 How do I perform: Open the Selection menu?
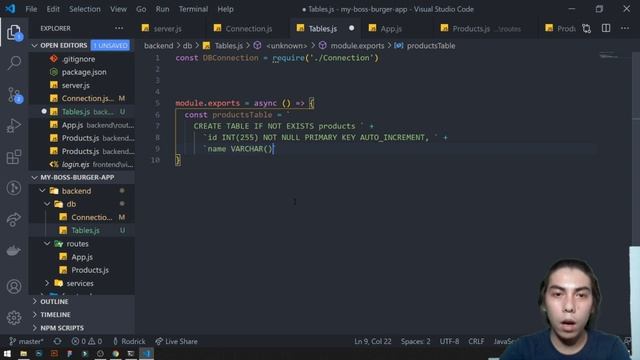(x=84, y=9)
